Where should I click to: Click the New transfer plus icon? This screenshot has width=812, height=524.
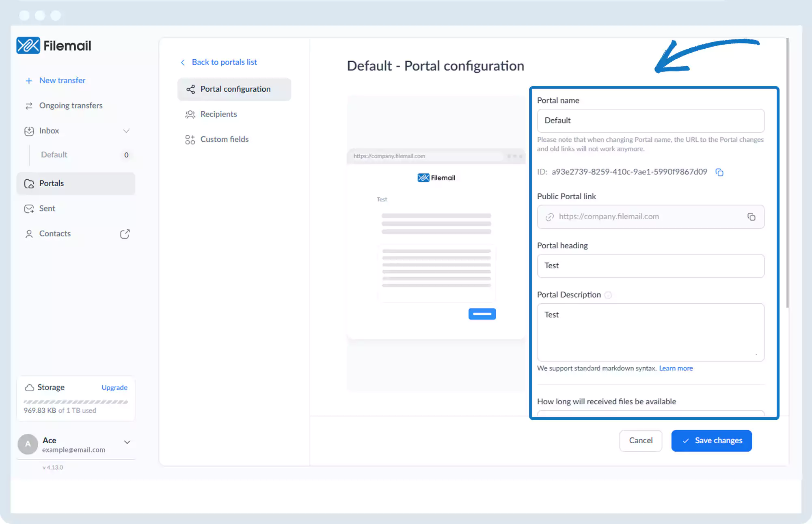(x=29, y=81)
